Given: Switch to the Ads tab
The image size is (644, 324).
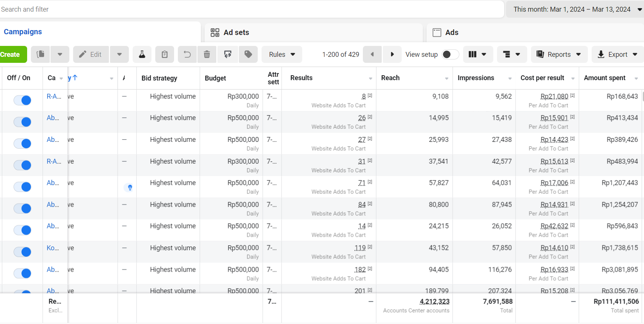Looking at the screenshot, I should coord(535,33).
